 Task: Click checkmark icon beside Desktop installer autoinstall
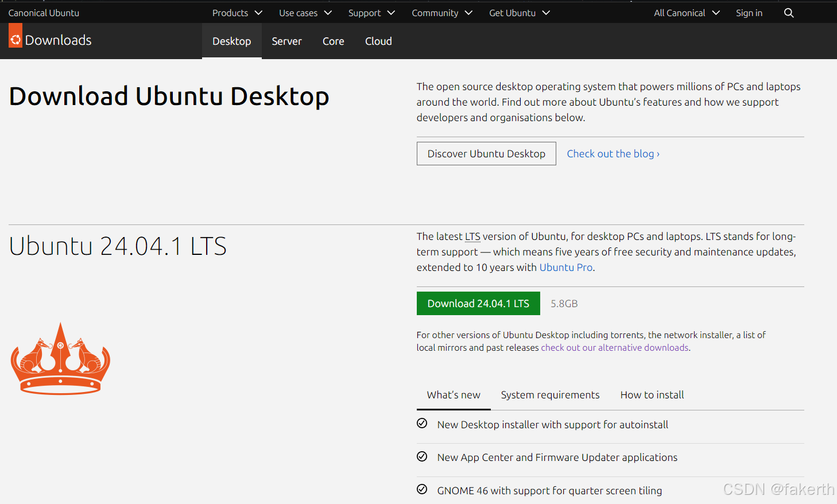click(x=422, y=424)
